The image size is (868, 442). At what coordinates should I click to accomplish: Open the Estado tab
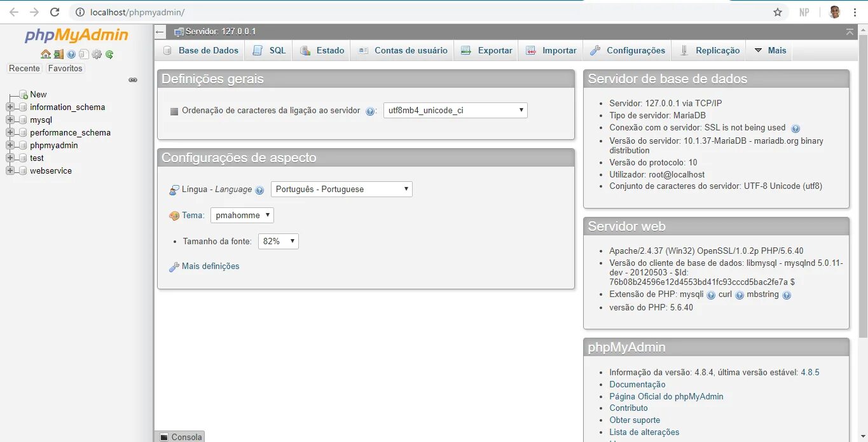(322, 50)
